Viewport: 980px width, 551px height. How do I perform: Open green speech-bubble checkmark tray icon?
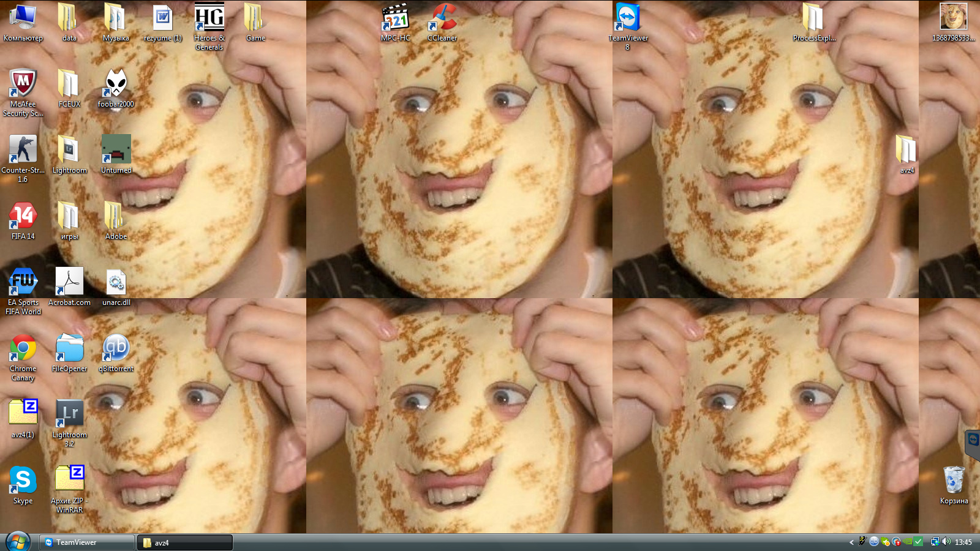pos(886,542)
